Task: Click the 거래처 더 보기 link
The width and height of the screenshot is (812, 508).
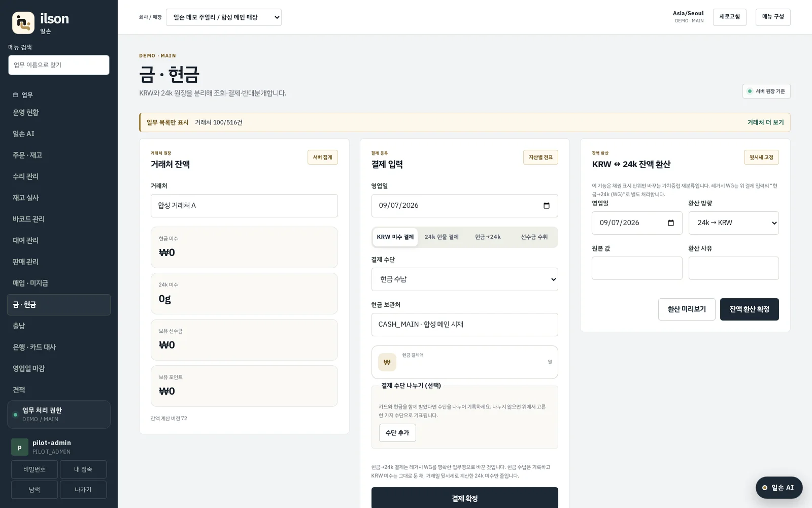Action: point(765,122)
